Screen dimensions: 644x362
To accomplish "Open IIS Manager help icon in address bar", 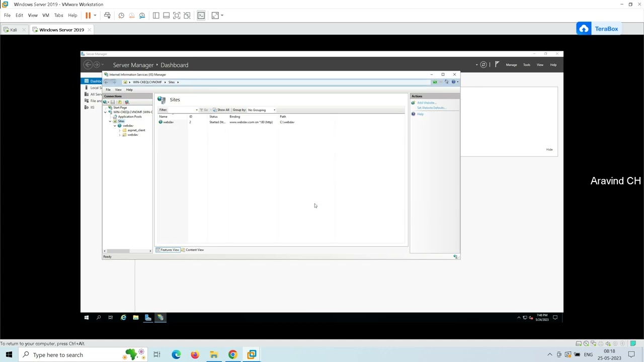I will click(x=454, y=82).
